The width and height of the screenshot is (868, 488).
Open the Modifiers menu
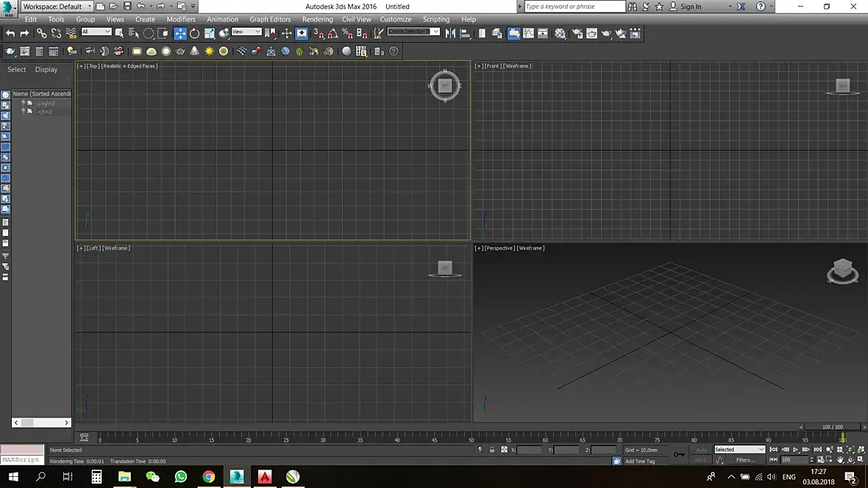(180, 19)
